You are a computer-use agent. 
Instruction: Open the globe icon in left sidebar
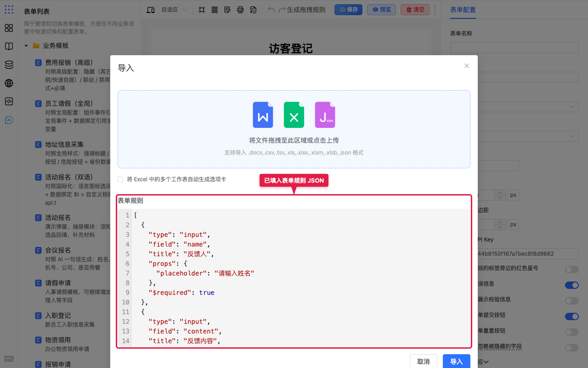pos(9,83)
